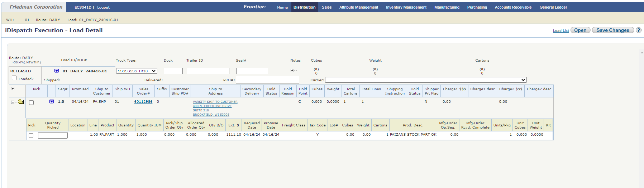Open the Distribution menu
The image size is (644, 188).
point(305,7)
